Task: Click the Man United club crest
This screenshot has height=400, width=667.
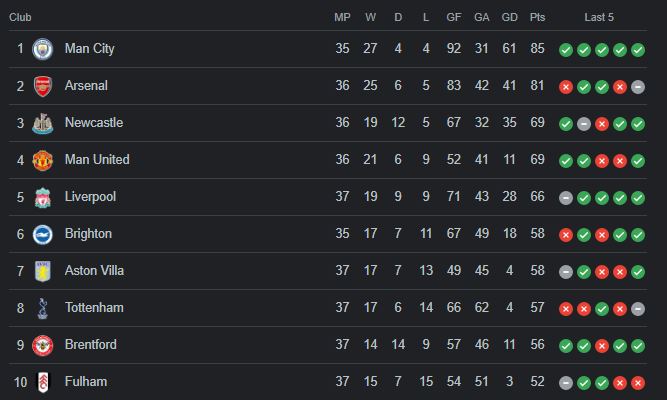Action: pos(43,160)
